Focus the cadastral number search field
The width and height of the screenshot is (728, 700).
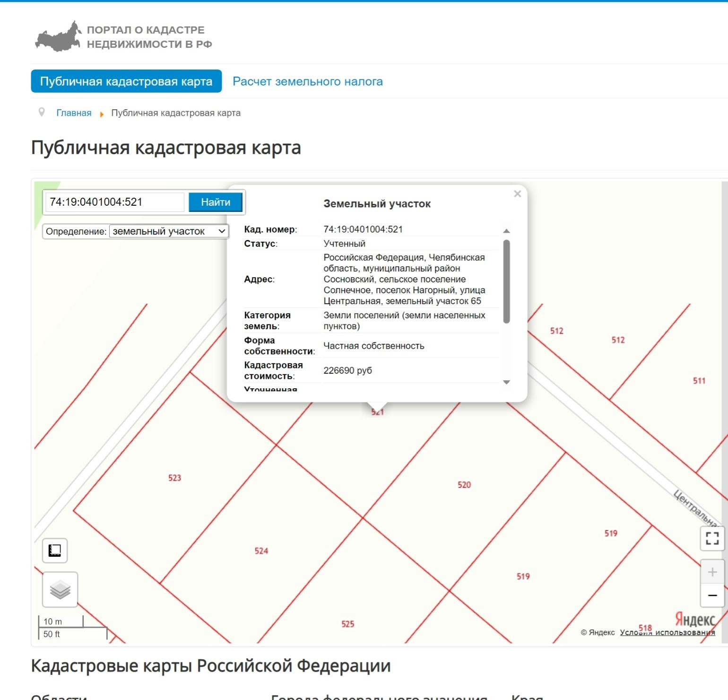114,202
